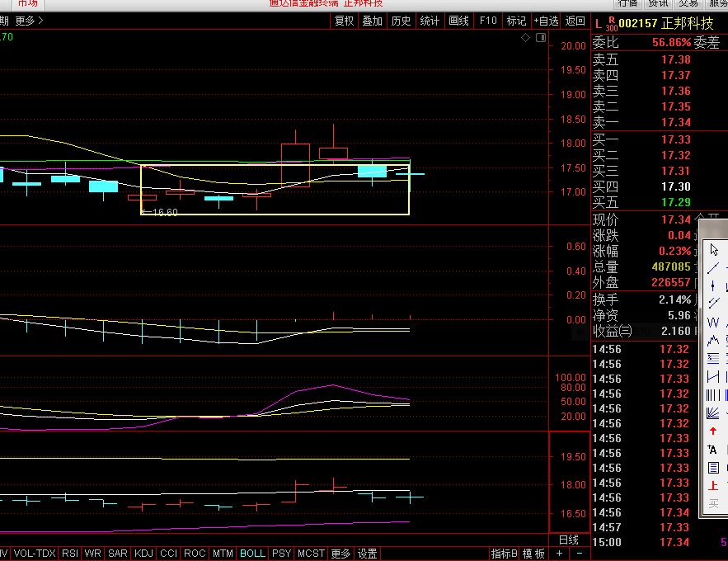Open F10 company information
Image resolution: width=728 pixels, height=561 pixels.
point(488,21)
